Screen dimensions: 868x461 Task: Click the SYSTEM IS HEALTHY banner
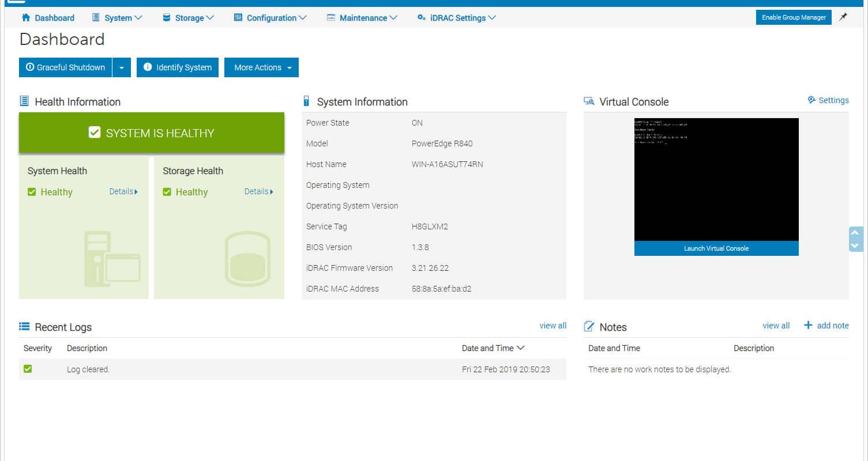coord(152,133)
